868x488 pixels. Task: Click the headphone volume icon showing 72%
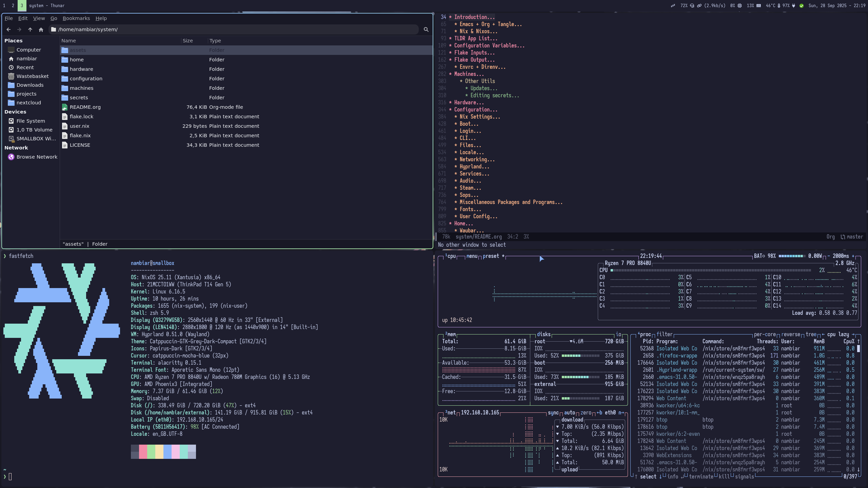coord(692,6)
